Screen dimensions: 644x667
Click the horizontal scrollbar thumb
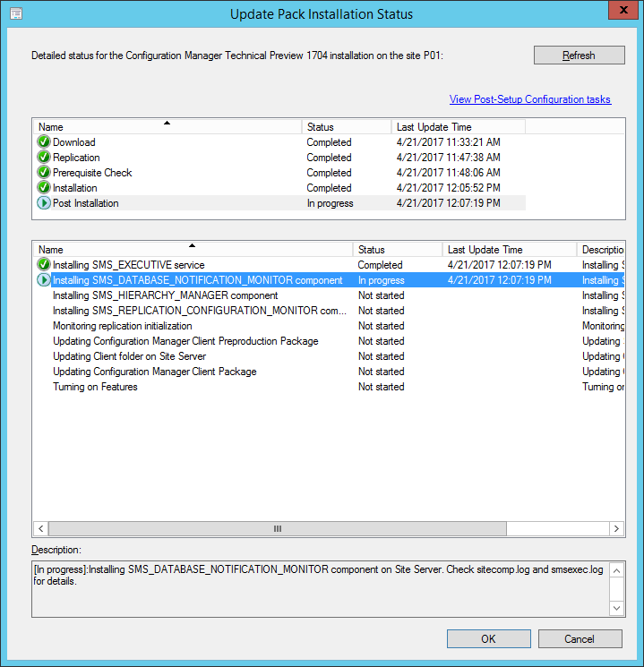(x=278, y=529)
